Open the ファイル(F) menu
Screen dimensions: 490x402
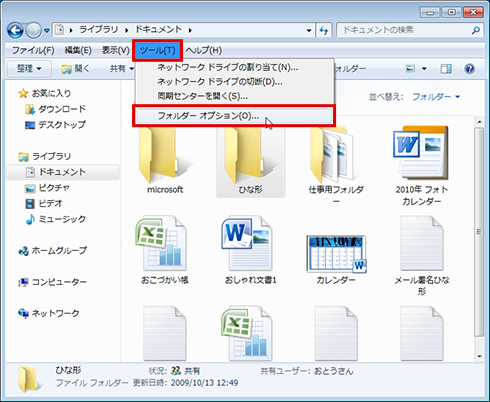coord(33,50)
